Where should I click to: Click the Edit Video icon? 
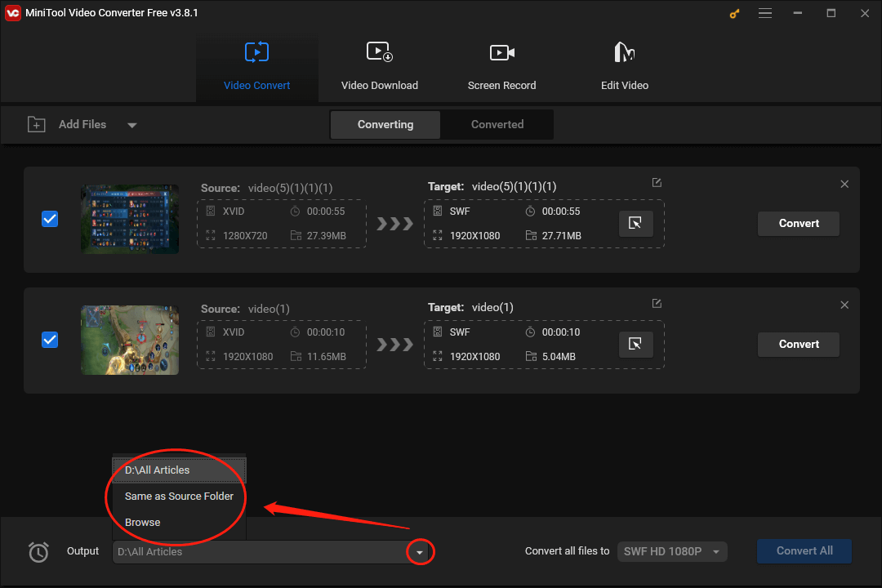[x=625, y=52]
